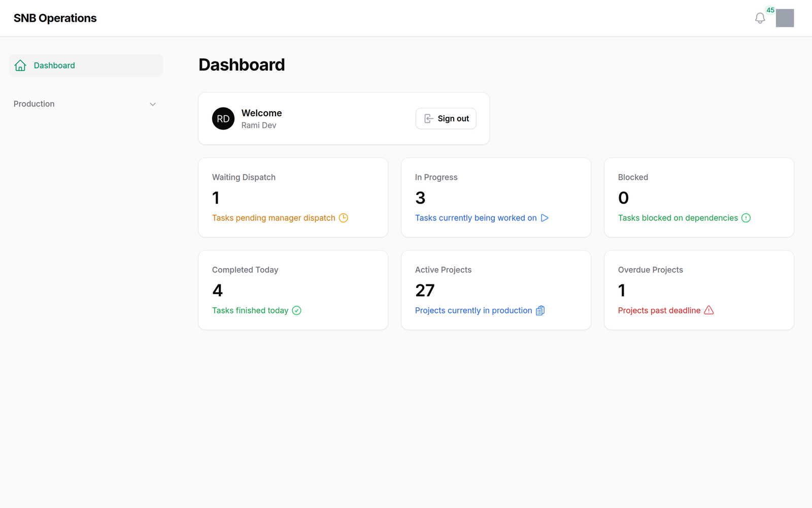Image resolution: width=812 pixels, height=508 pixels.
Task: Click the Welcome text
Action: point(261,113)
